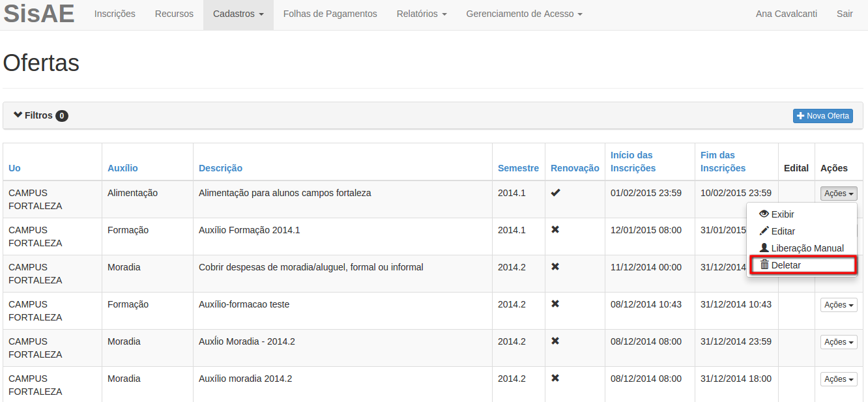
Task: Expand the Cadastros dropdown menu
Action: coord(239,14)
